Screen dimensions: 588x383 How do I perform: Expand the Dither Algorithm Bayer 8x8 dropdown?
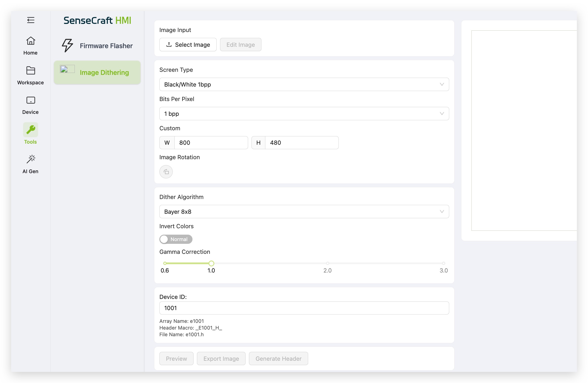[x=304, y=212]
